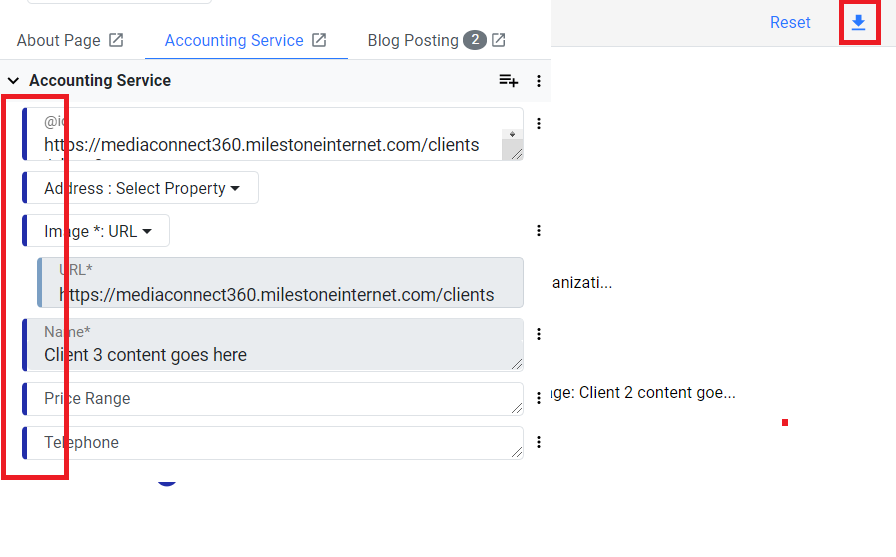Open Accounting Service external link icon
Viewport: 896px width, 557px height.
pos(319,40)
